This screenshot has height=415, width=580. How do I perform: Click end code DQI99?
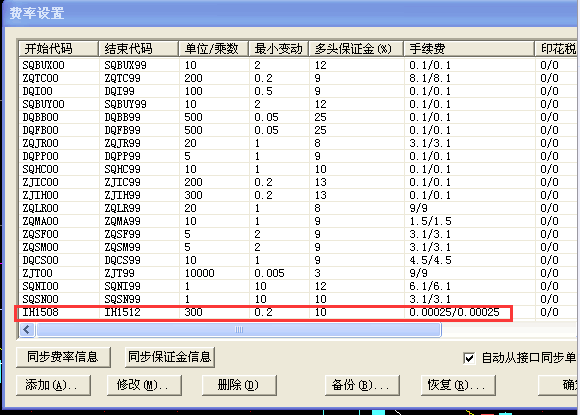[x=119, y=91]
